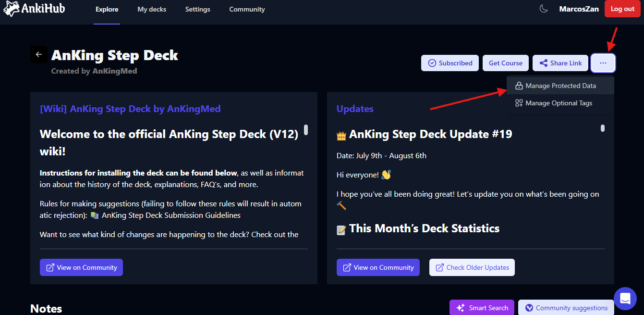The image size is (644, 315).
Task: Go to the Community tab
Action: click(247, 9)
